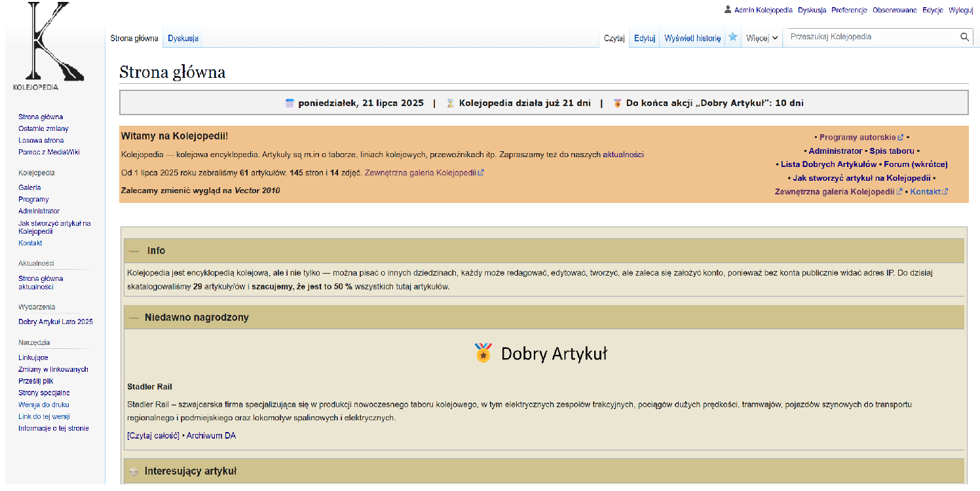Click the Dobry Artykuł medal icon

(483, 353)
